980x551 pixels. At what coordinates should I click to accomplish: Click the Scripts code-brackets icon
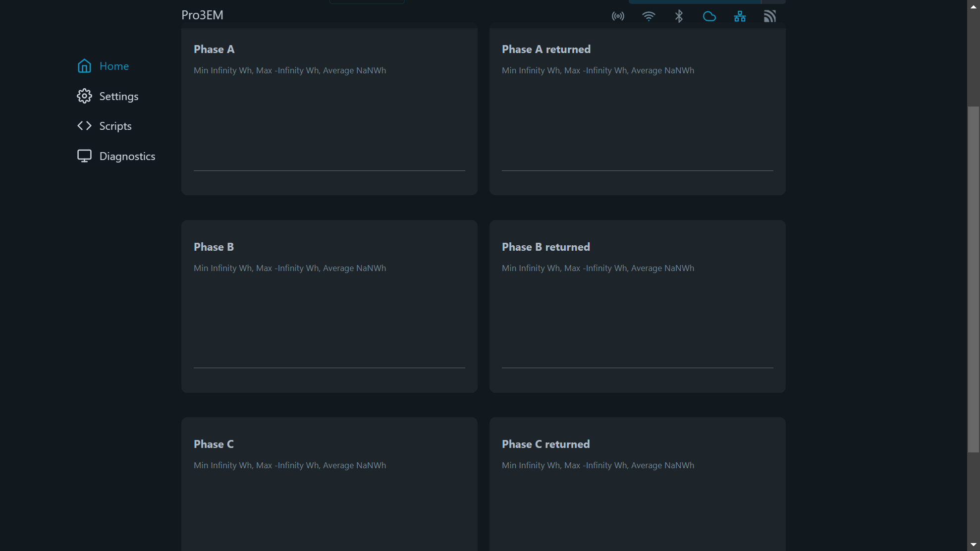pyautogui.click(x=84, y=126)
